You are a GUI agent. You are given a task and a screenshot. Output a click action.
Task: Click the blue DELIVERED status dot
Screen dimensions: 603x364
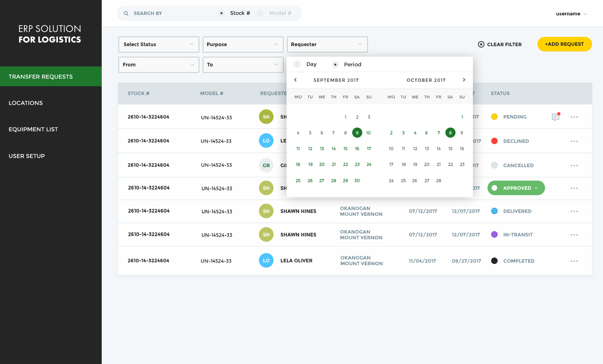(x=494, y=211)
